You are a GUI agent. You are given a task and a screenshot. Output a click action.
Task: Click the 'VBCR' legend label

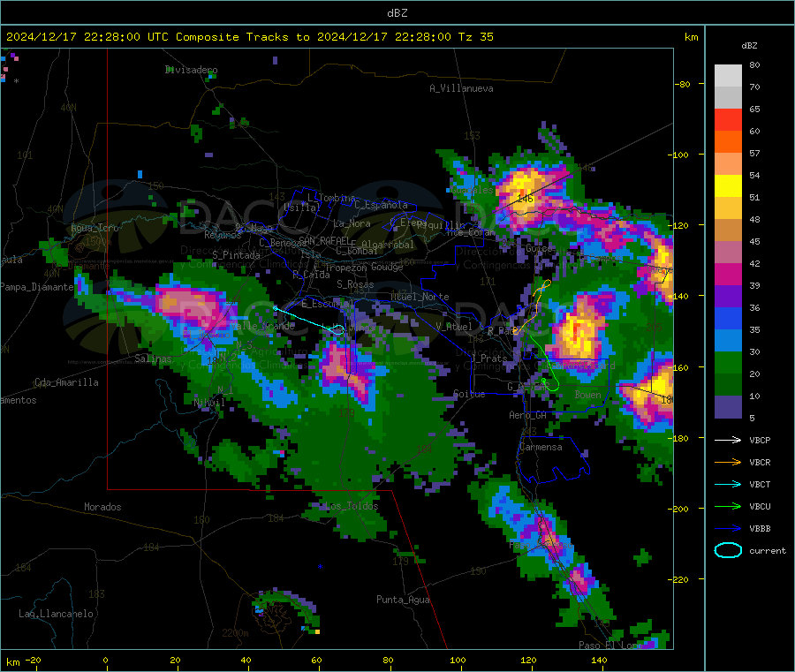pyautogui.click(x=760, y=462)
